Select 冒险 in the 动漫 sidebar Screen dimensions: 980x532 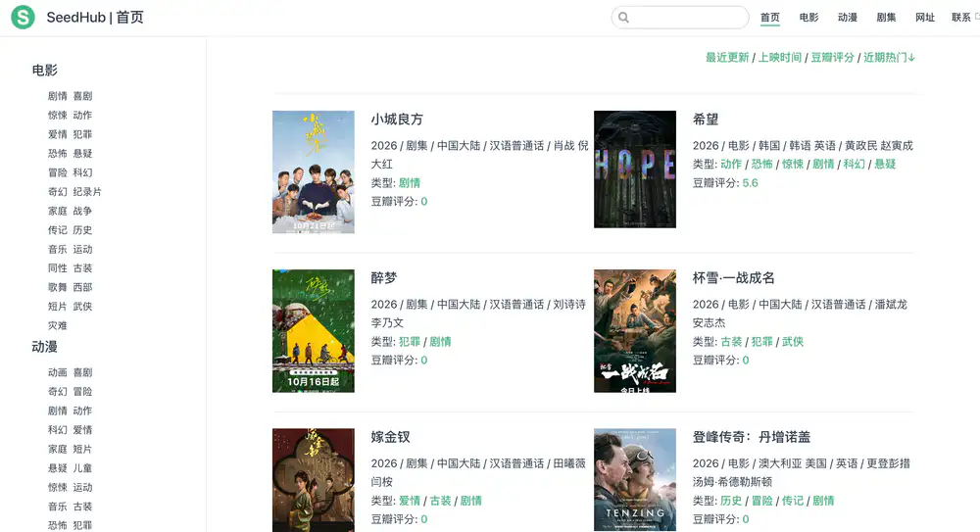[x=82, y=391]
